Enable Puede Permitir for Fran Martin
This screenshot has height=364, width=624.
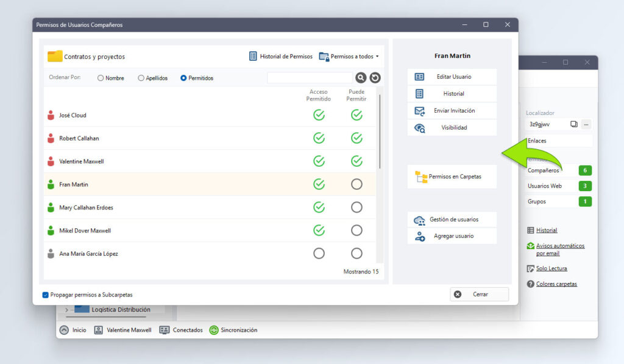tap(356, 184)
